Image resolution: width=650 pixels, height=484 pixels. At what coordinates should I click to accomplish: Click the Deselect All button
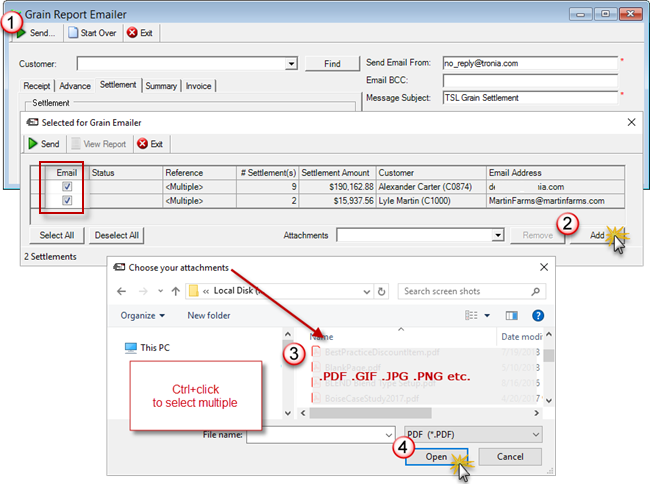point(116,235)
